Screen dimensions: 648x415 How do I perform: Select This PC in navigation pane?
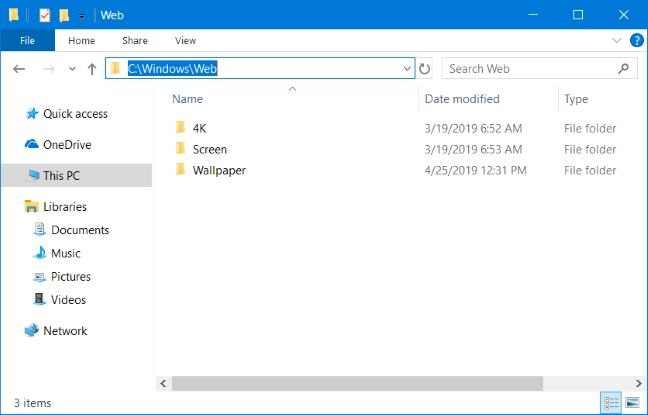(x=61, y=176)
